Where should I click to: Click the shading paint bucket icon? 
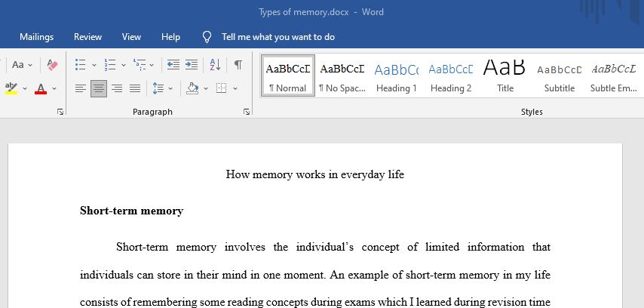[192, 88]
